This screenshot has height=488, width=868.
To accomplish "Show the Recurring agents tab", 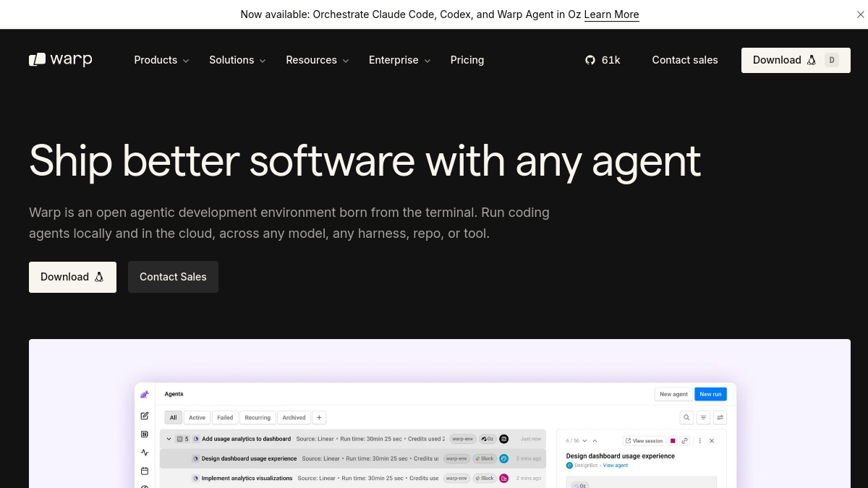I will (x=258, y=417).
